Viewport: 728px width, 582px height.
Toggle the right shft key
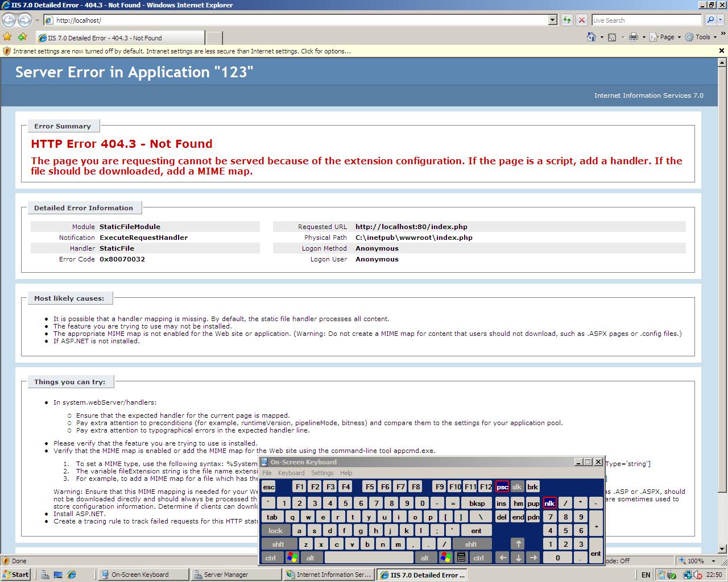(471, 544)
